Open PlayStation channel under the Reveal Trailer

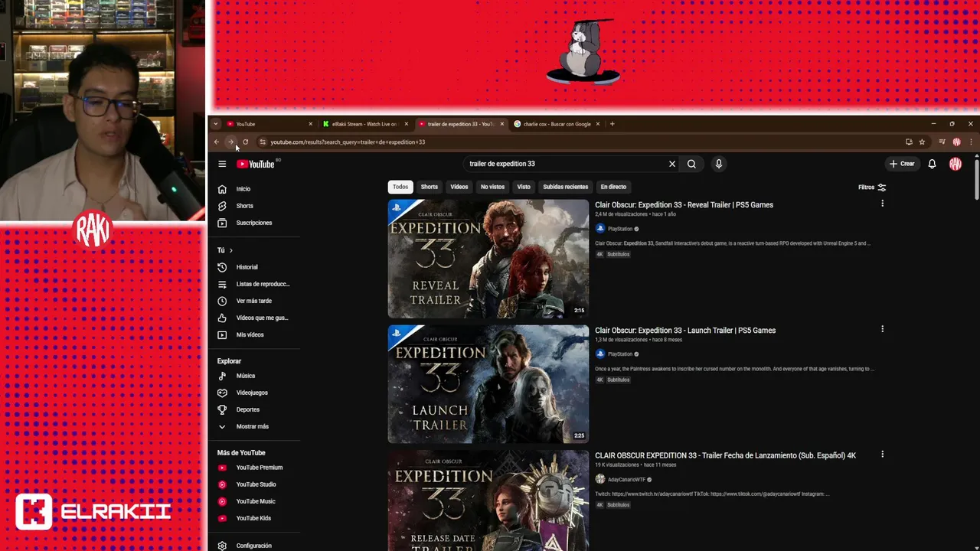[x=620, y=229]
